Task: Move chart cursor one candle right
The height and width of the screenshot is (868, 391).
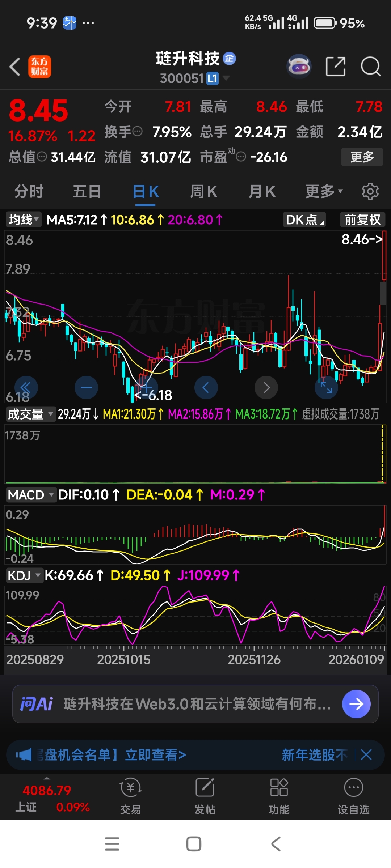Action: pyautogui.click(x=266, y=387)
